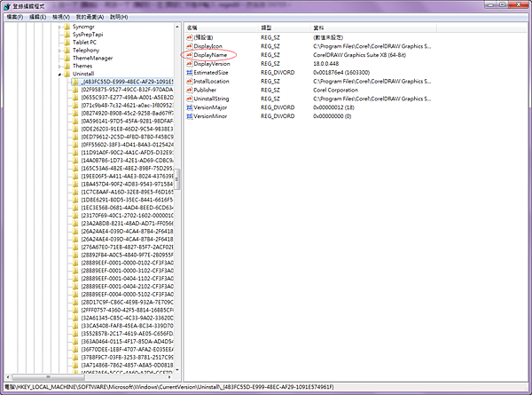Click the string icon beside DisplayName
The height and width of the screenshot is (395, 532).
(x=190, y=55)
